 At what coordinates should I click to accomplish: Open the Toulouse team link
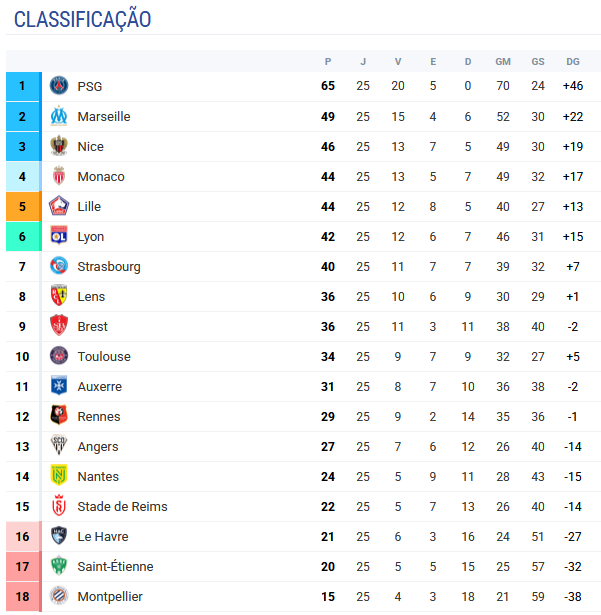coord(104,356)
